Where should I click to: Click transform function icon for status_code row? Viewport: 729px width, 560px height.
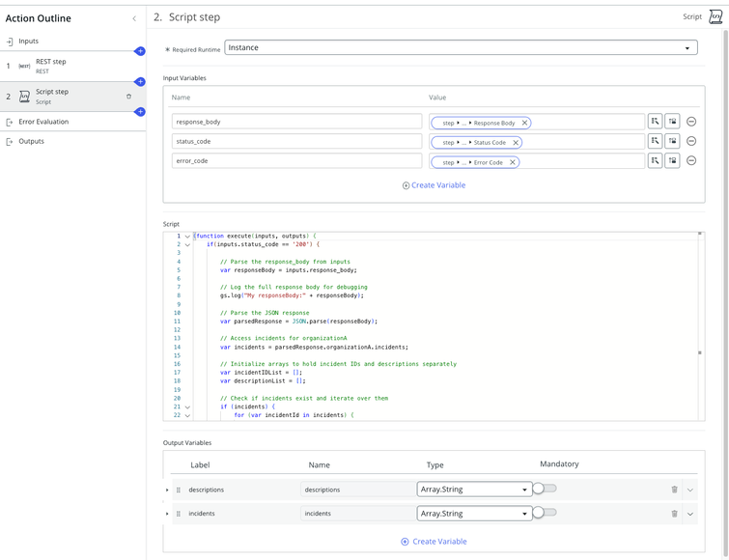[672, 141]
